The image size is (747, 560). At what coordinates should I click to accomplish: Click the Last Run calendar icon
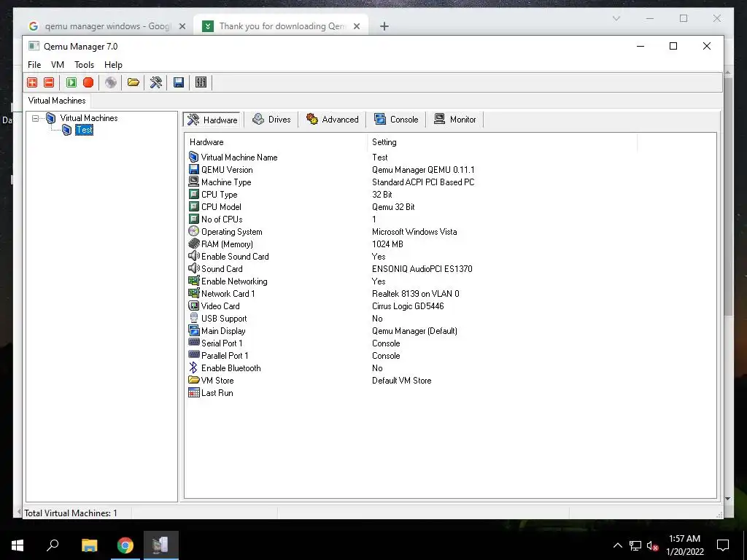(x=193, y=392)
